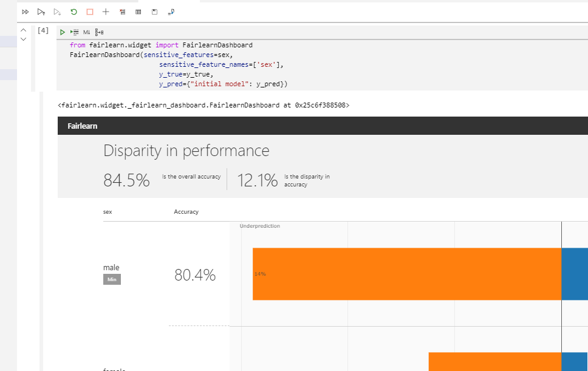Click 'Is the overall accuracy' label
Screen dimensions: 588x371
[x=191, y=177]
